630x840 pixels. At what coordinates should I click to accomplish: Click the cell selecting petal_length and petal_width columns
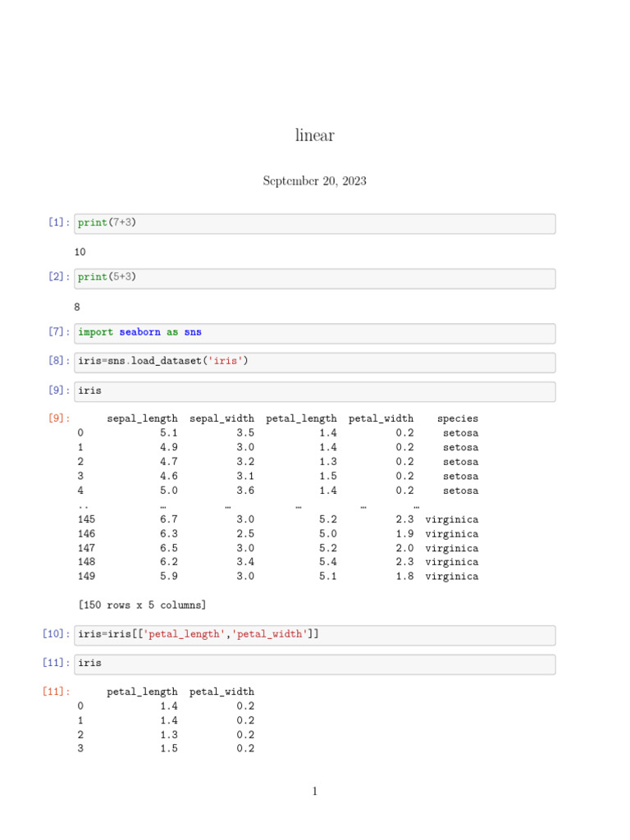(314, 636)
